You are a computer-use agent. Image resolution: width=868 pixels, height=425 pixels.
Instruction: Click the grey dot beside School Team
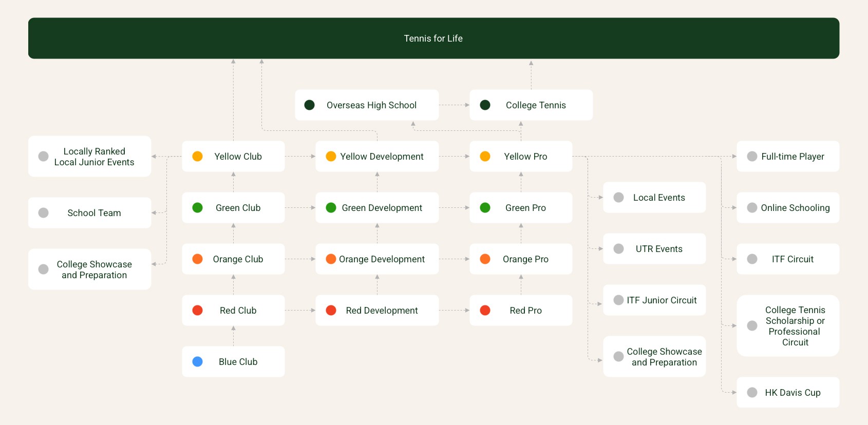pyautogui.click(x=44, y=212)
